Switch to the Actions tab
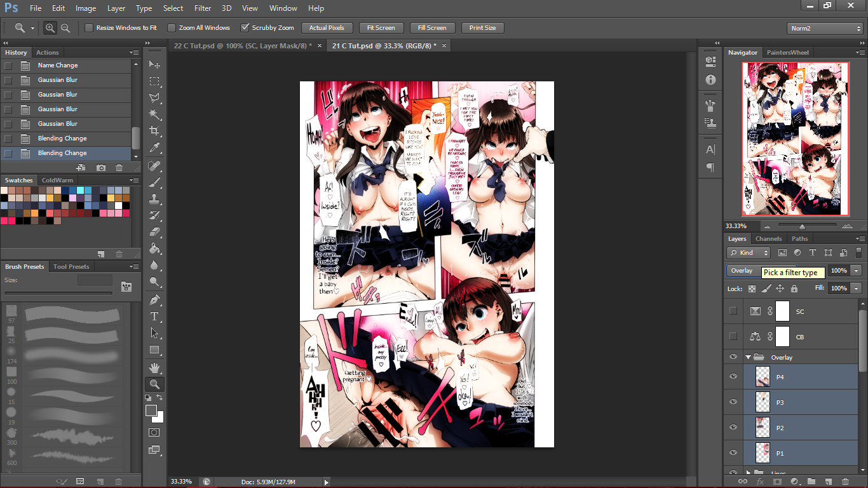 [48, 53]
